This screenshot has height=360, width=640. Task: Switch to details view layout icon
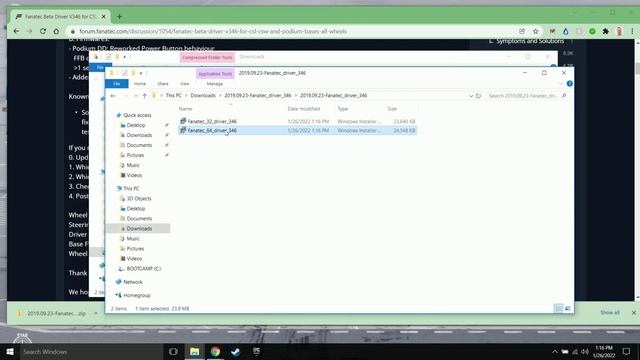pyautogui.click(x=558, y=309)
